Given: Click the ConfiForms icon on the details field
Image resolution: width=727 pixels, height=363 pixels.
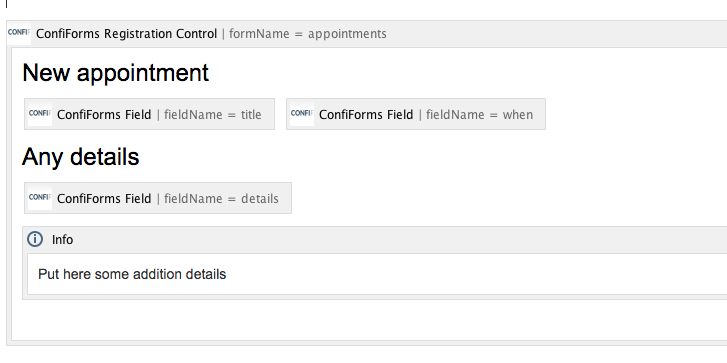Looking at the screenshot, I should tap(40, 198).
